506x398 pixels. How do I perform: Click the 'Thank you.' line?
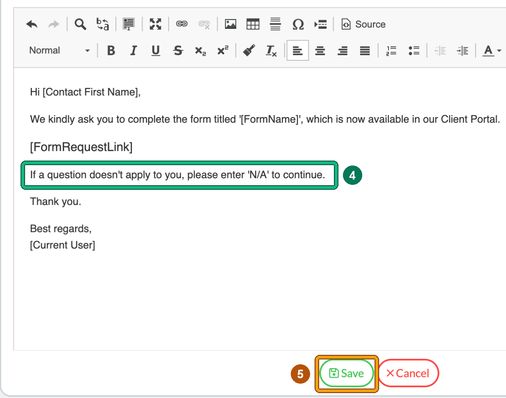pyautogui.click(x=55, y=202)
